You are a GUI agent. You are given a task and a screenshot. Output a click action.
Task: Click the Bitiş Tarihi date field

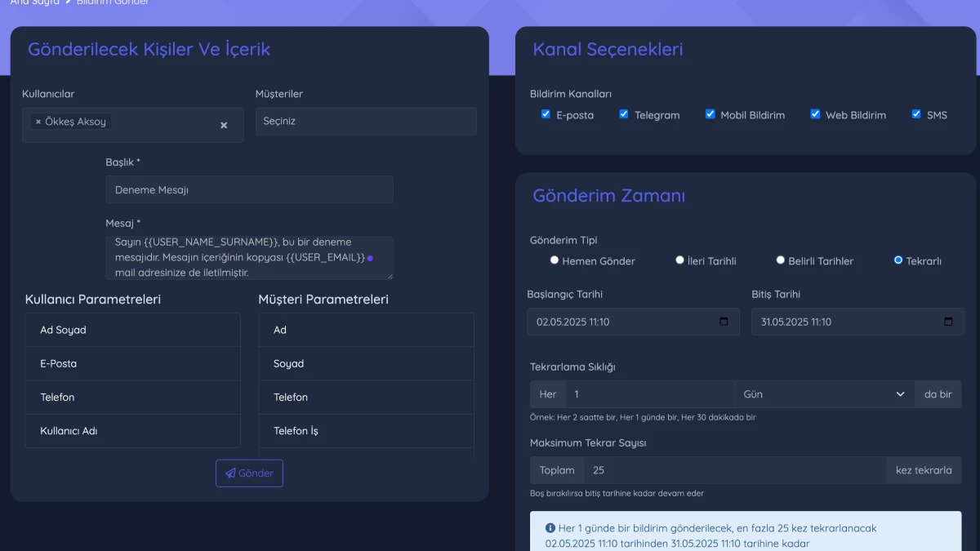pos(857,322)
